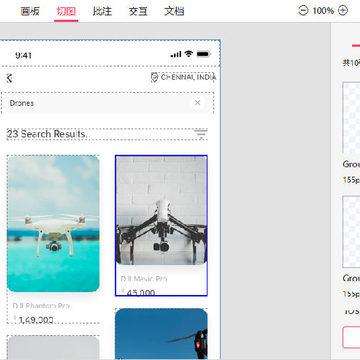Select the first slice preview thumbnail
360x360 pixels.
tap(351, 117)
